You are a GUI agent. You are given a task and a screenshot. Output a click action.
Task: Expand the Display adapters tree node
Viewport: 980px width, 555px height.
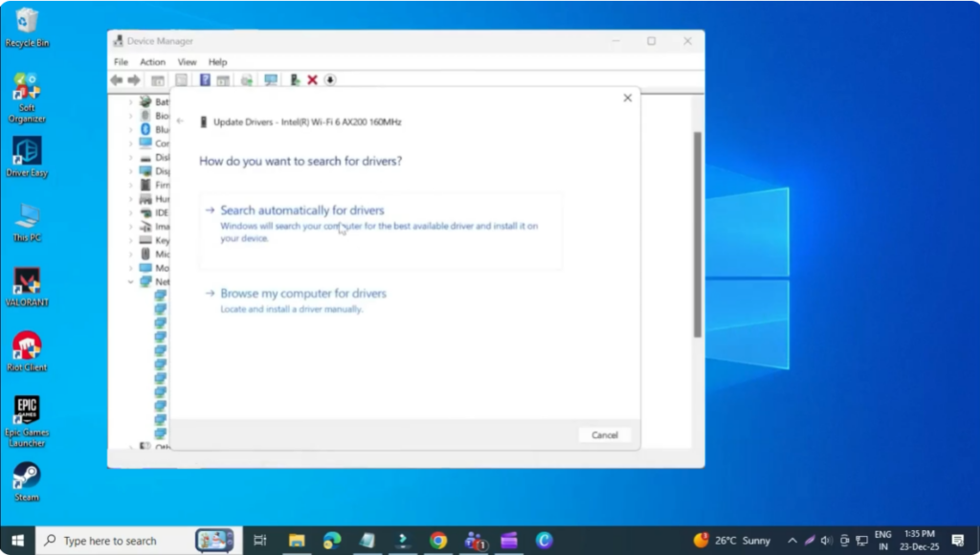(130, 169)
